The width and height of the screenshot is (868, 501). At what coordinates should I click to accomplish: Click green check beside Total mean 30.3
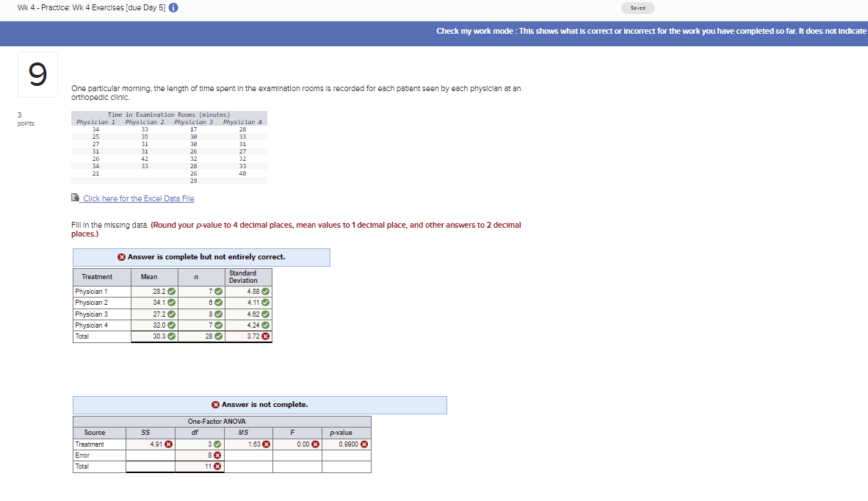[172, 336]
